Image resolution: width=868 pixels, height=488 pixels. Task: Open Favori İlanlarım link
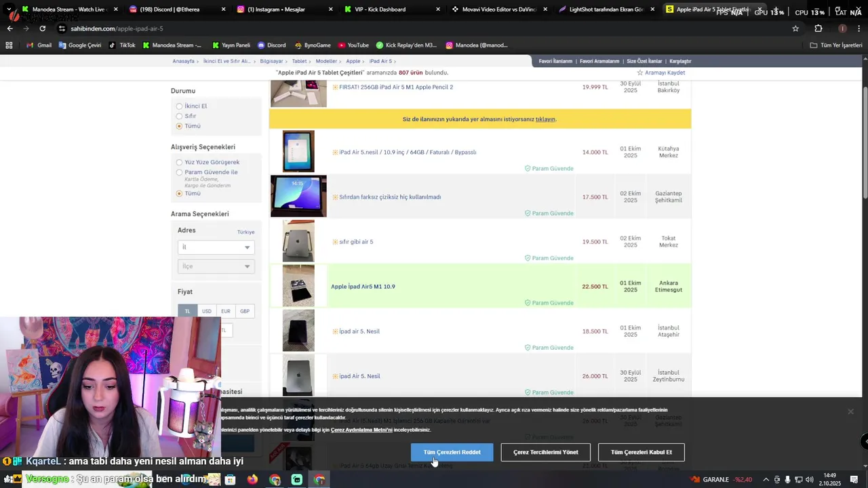click(555, 61)
